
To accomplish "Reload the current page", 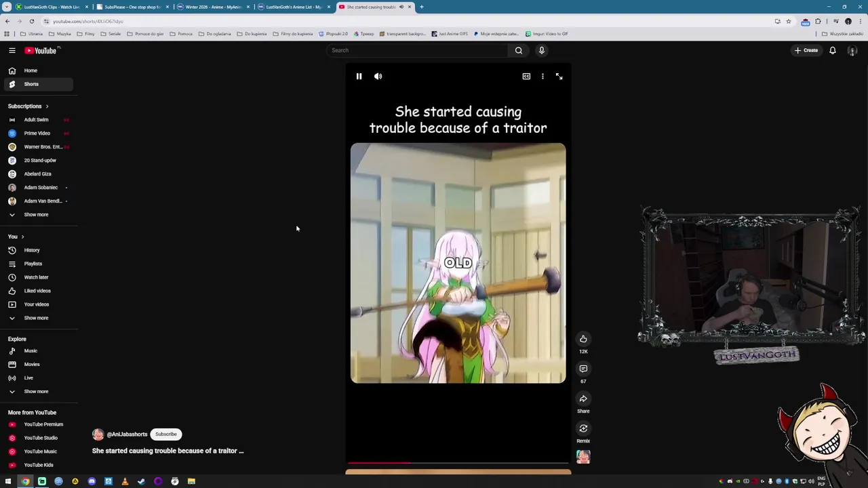I will tap(31, 21).
